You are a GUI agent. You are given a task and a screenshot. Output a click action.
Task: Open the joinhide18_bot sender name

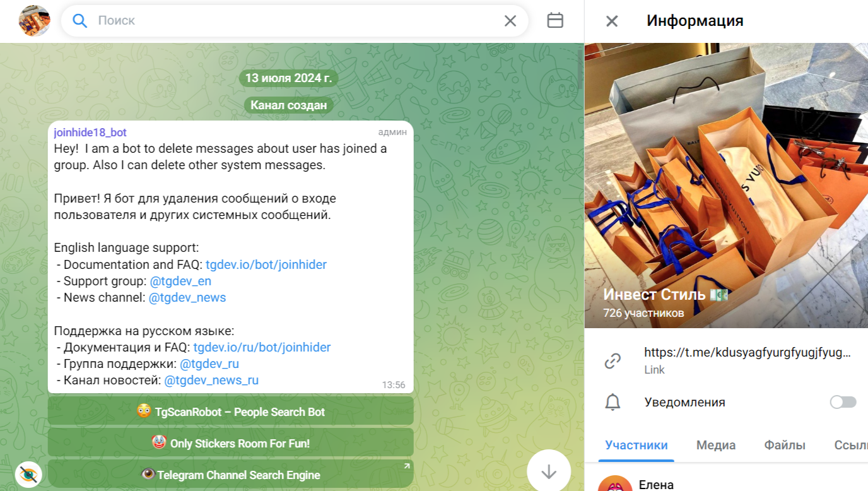[x=90, y=133]
